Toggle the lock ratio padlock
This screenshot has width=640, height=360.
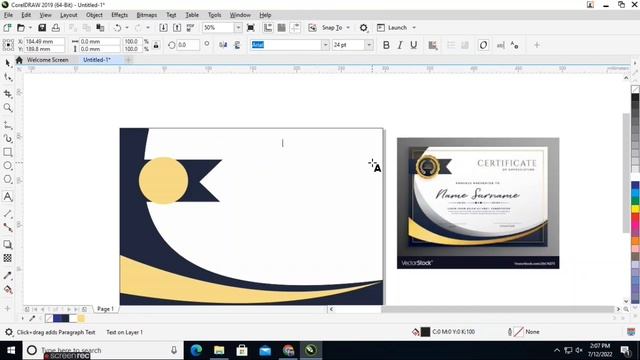pos(156,45)
